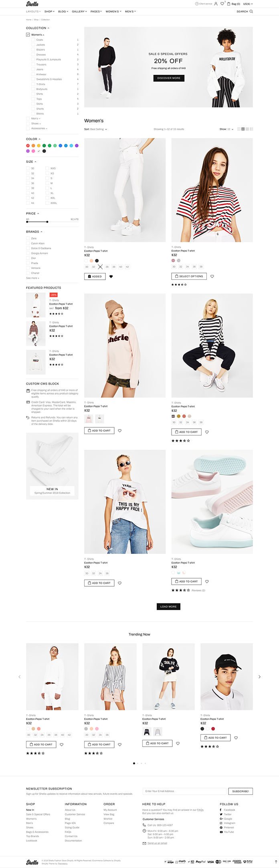Open the WOMEN'S menu in navigation
The width and height of the screenshot is (279, 868).
113,12
